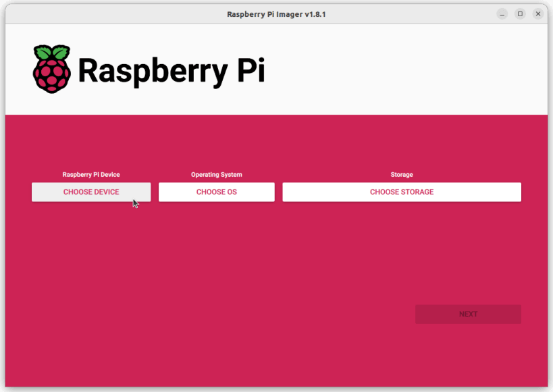Image resolution: width=553 pixels, height=392 pixels.
Task: Click the Raspberry Pi logo image
Action: [x=149, y=69]
